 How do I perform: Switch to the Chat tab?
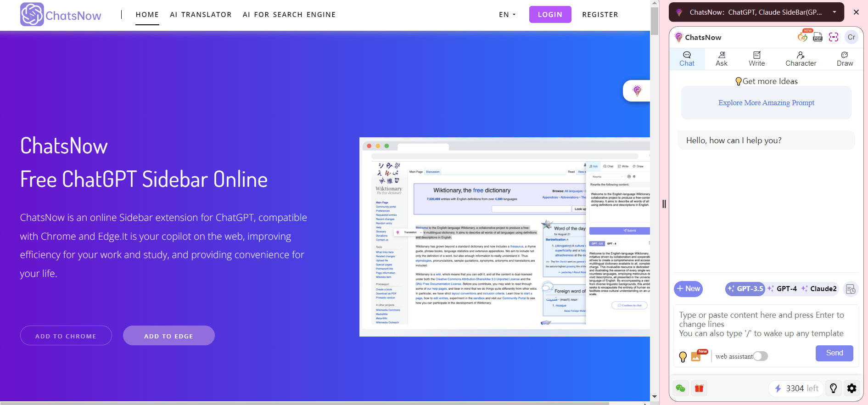click(687, 59)
